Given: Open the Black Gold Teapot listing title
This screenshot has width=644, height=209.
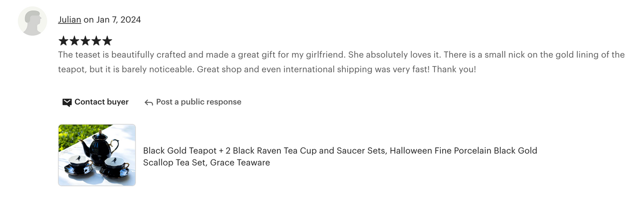Looking at the screenshot, I should point(340,151).
